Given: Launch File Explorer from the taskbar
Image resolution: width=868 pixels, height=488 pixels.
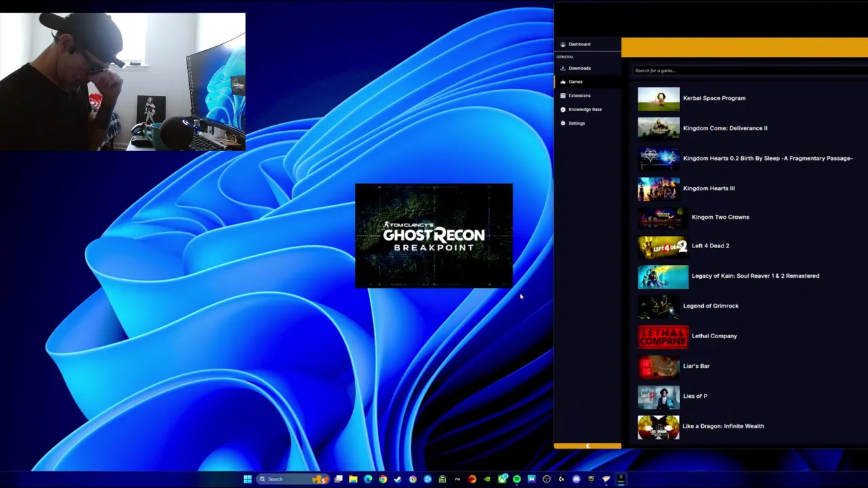Looking at the screenshot, I should click(353, 479).
